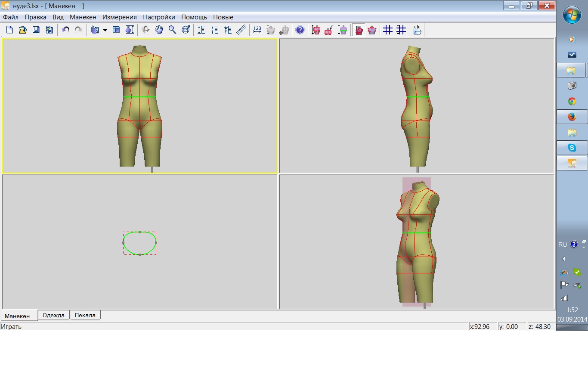The width and height of the screenshot is (588, 378).
Task: Switch to the Одежда tab
Action: pyautogui.click(x=53, y=315)
